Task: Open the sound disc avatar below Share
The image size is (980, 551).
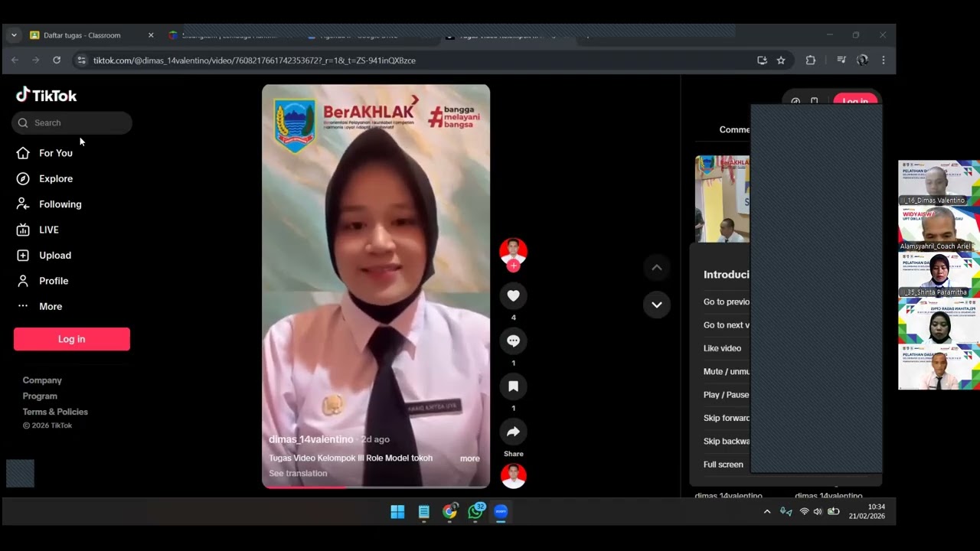Action: 513,476
